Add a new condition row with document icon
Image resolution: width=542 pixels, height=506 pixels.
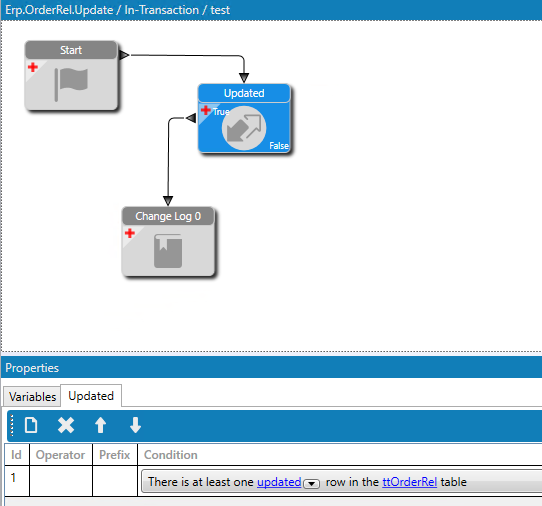pyautogui.click(x=31, y=425)
